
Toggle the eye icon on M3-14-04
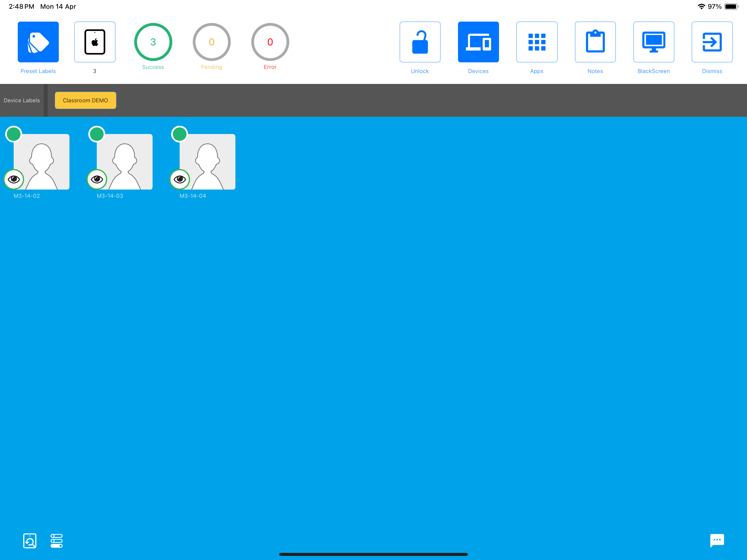coord(180,179)
